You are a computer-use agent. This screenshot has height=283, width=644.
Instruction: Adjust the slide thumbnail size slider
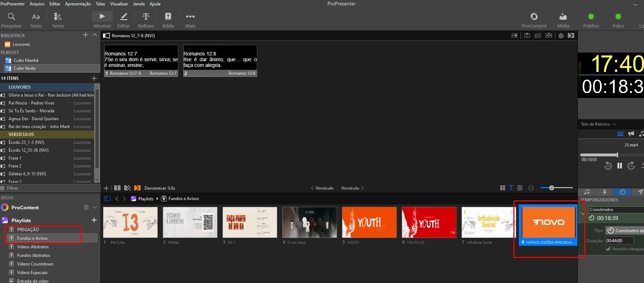click(556, 188)
